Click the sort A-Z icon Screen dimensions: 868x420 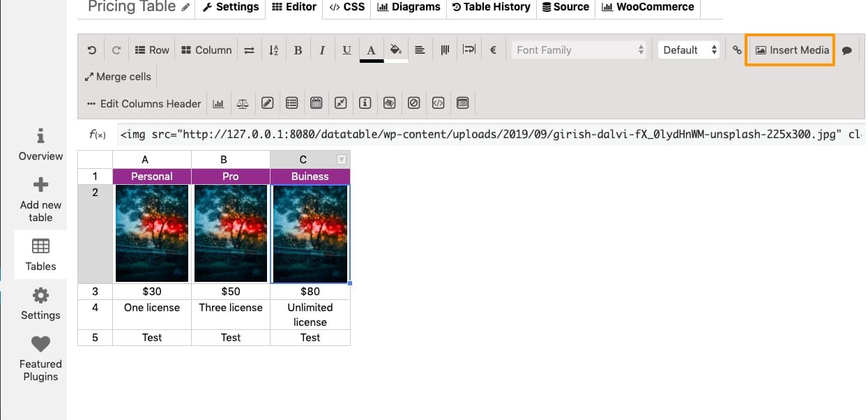(273, 50)
